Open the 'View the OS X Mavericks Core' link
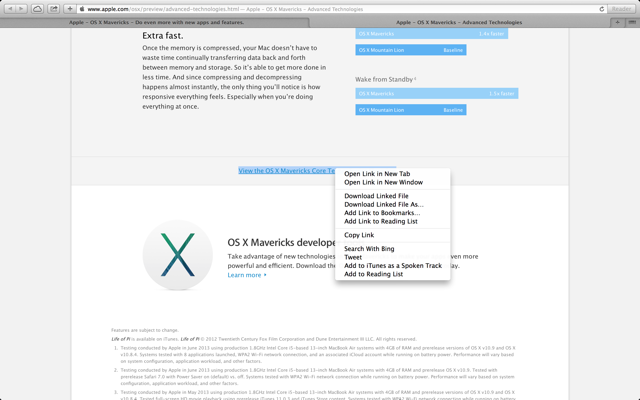This screenshot has height=400, width=640. point(287,171)
